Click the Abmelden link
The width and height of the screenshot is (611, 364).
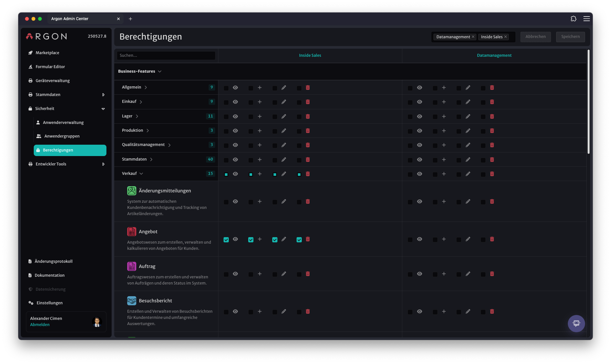(x=40, y=325)
